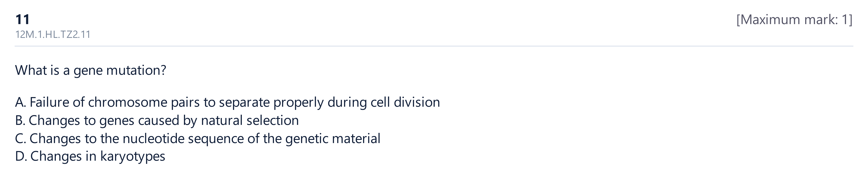Click the question text 'What is a gene mutation?'

click(x=91, y=70)
